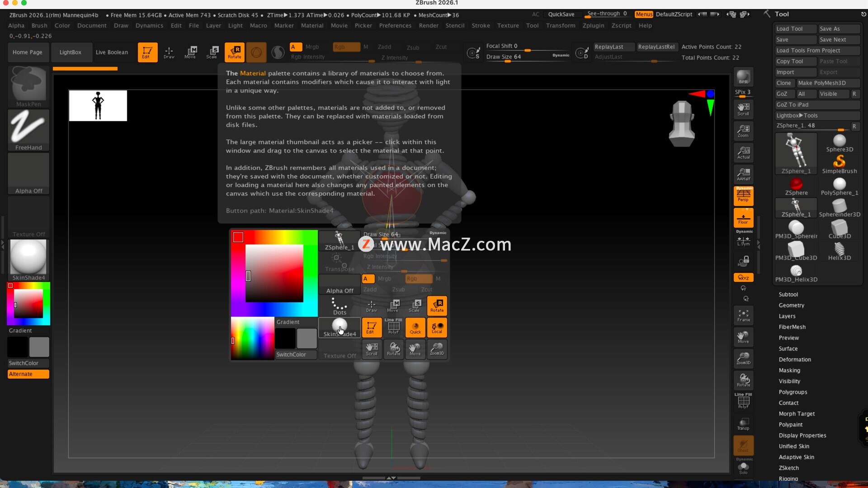Click the BPR render icon
This screenshot has width=868, height=488.
(743, 77)
